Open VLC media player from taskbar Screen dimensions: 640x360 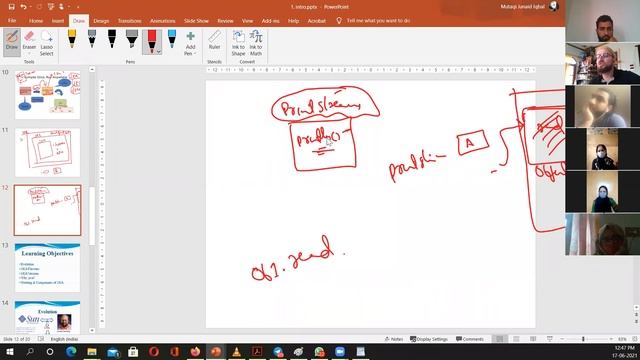[x=236, y=351]
